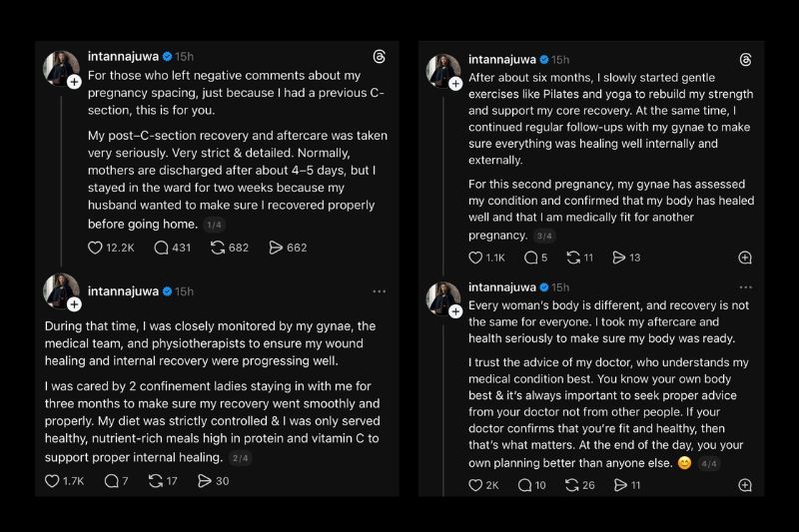
Task: Open three-dot menu on the confinement ladies post
Action: tap(380, 291)
